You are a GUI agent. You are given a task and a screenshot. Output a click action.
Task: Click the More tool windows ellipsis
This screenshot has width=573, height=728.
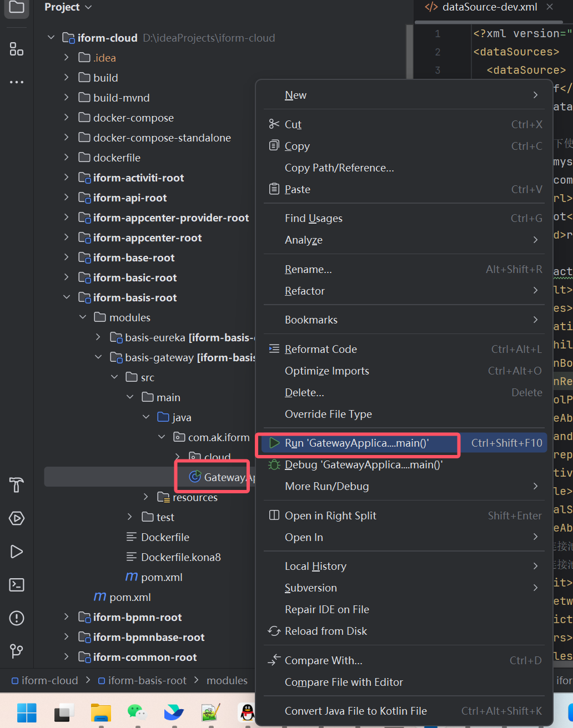pos(17,82)
